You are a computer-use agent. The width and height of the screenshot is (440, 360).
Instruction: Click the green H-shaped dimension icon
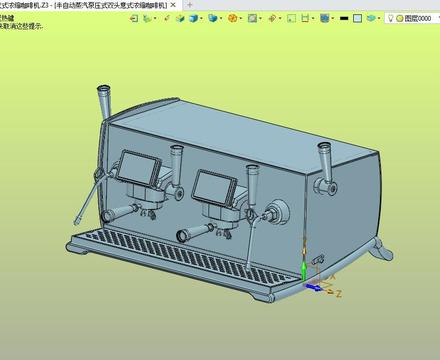pos(305,18)
